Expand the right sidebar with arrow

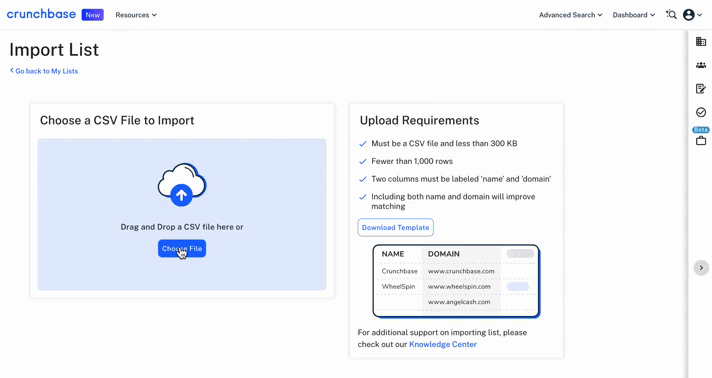(701, 268)
